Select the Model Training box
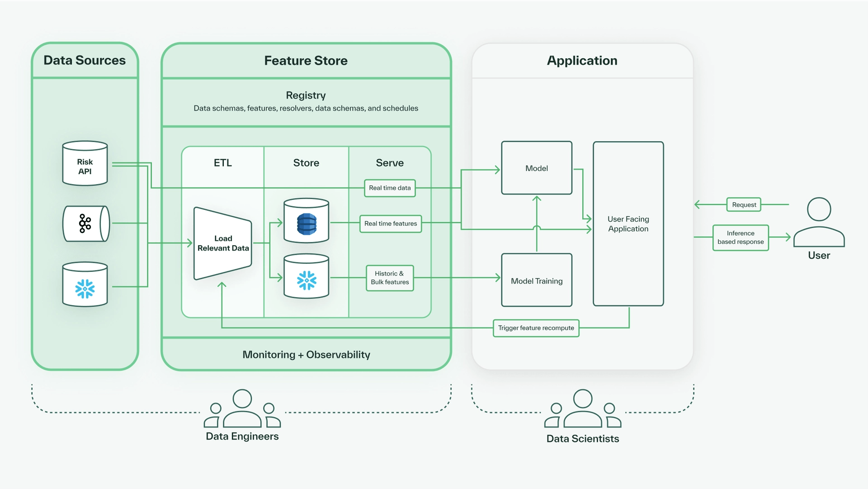 click(x=537, y=280)
